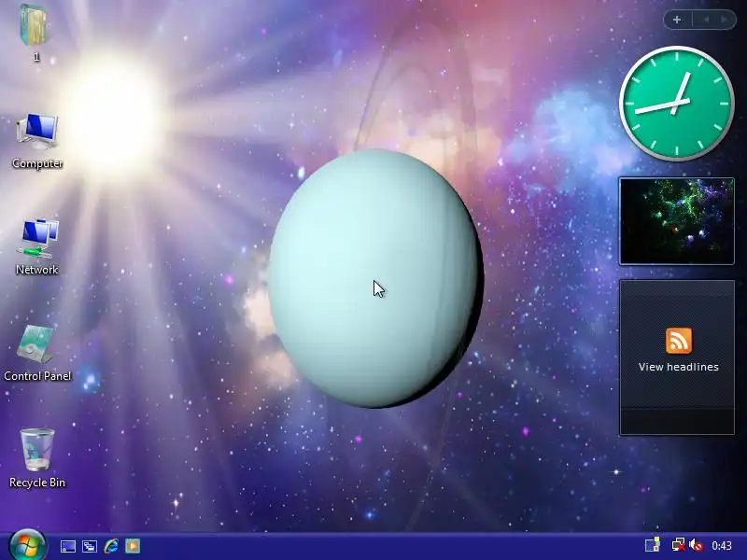Click the Windows Start orb
Image resolution: width=747 pixels, height=560 pixels.
(x=28, y=546)
